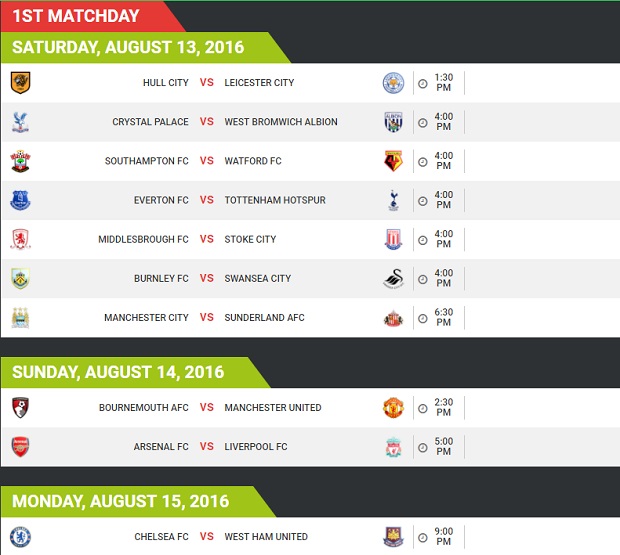Click the clock icon beside 9:00 PM

pos(423,537)
